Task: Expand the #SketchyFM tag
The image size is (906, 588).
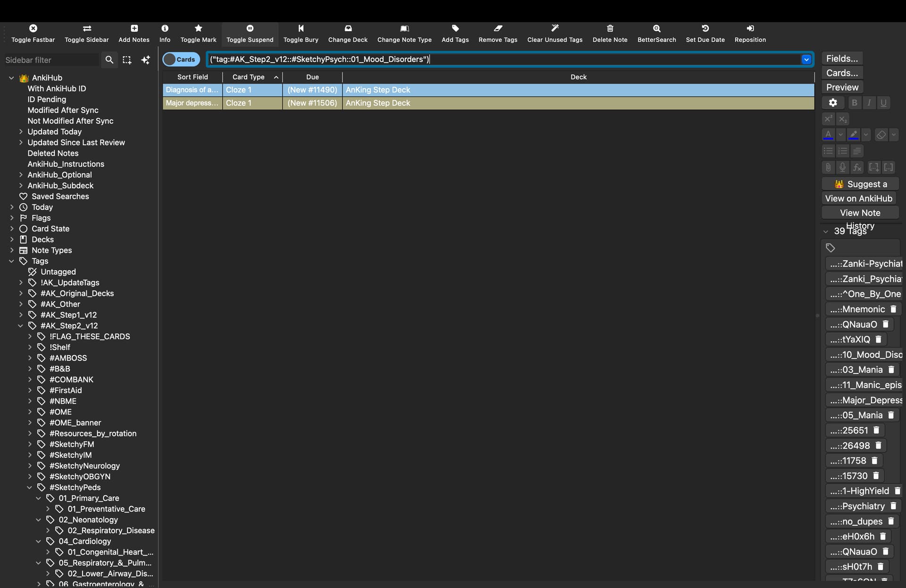Action: pos(30,444)
